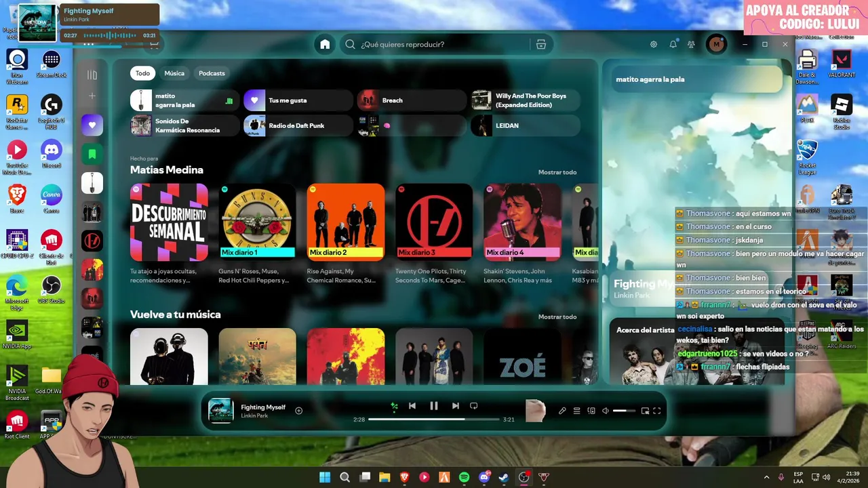The height and width of the screenshot is (488, 868).
Task: Open Steam from the Windows taskbar
Action: coord(504,477)
